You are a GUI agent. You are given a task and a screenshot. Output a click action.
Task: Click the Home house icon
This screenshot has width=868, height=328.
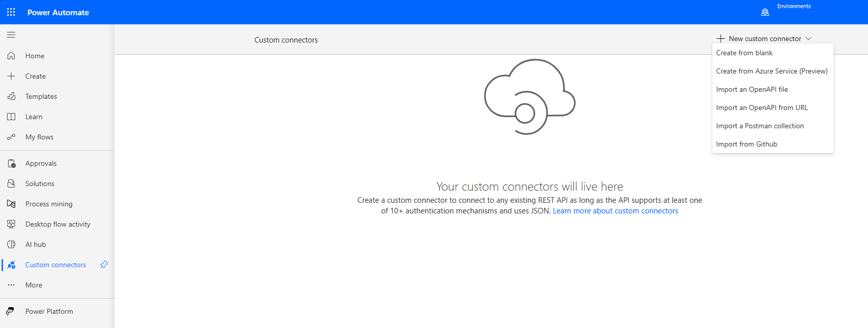click(x=11, y=56)
